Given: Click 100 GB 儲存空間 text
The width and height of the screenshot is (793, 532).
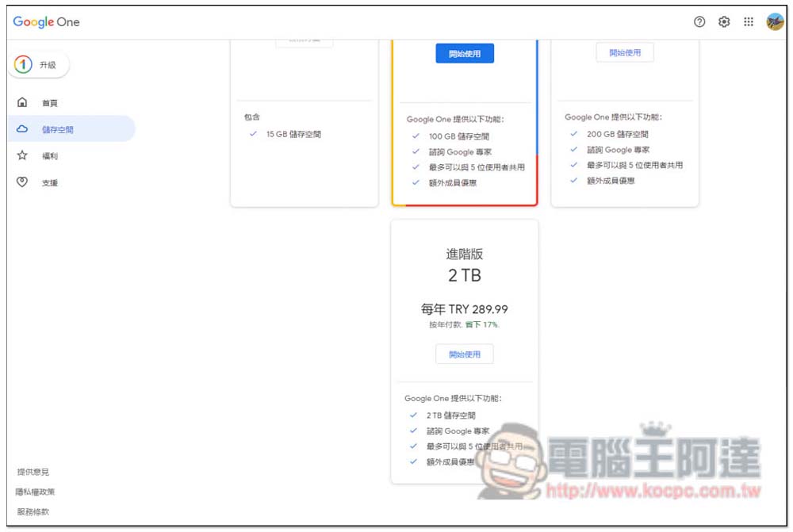Looking at the screenshot, I should 458,136.
